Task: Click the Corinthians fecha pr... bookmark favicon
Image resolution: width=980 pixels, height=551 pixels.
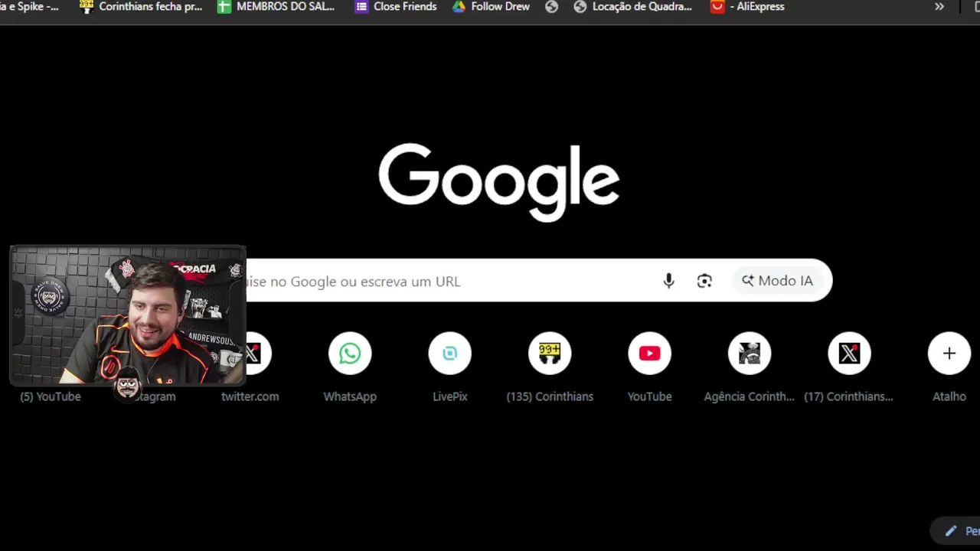Action: click(x=87, y=6)
